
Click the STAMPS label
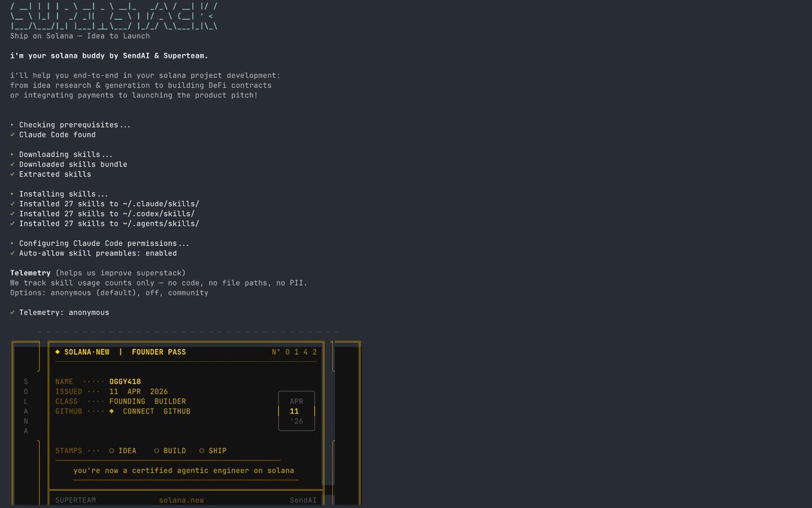[x=69, y=450]
